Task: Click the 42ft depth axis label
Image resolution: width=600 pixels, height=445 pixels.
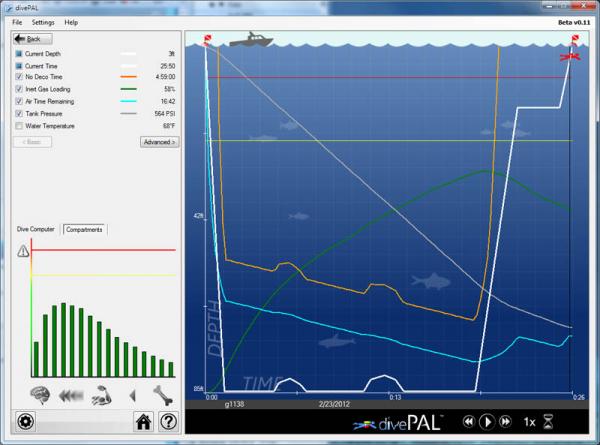Action: pyautogui.click(x=198, y=216)
